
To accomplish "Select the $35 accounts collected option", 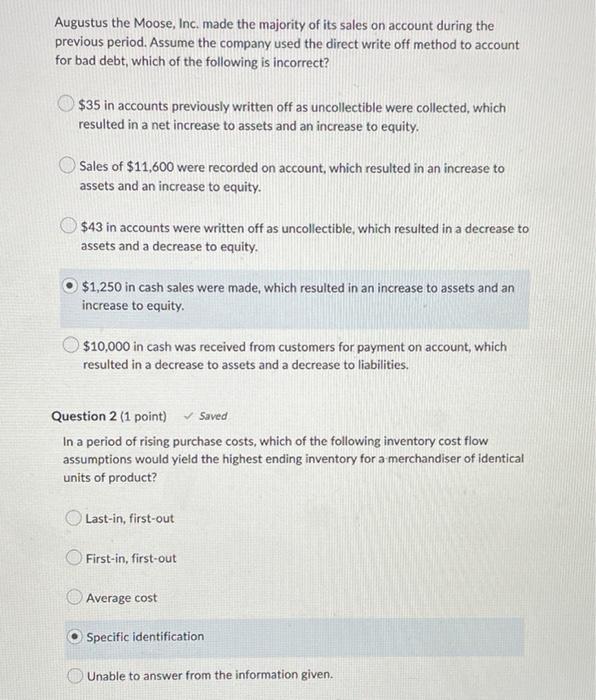I will coord(66,104).
